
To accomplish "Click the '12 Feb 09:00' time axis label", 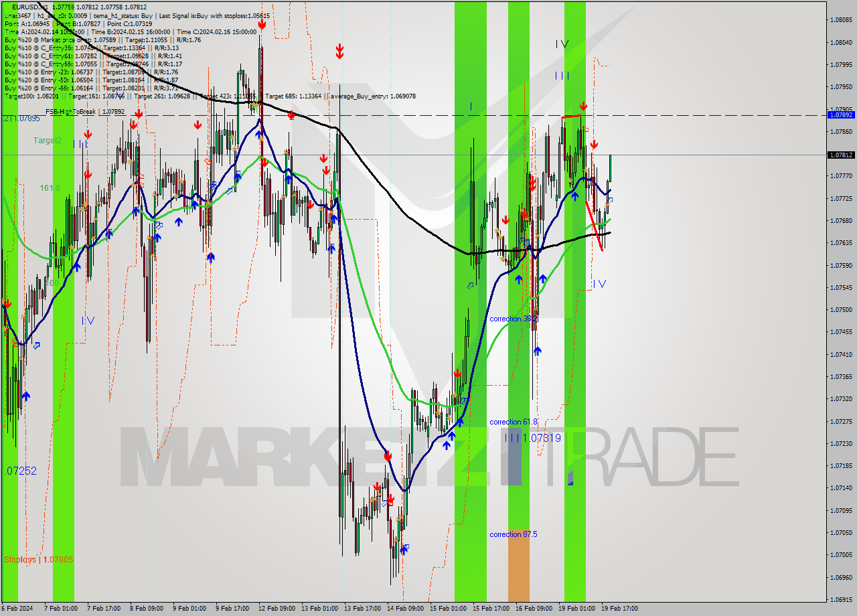I will coord(276,609).
